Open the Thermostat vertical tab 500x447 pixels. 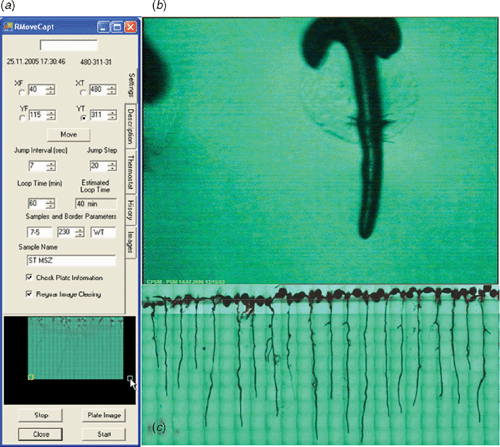coord(131,172)
